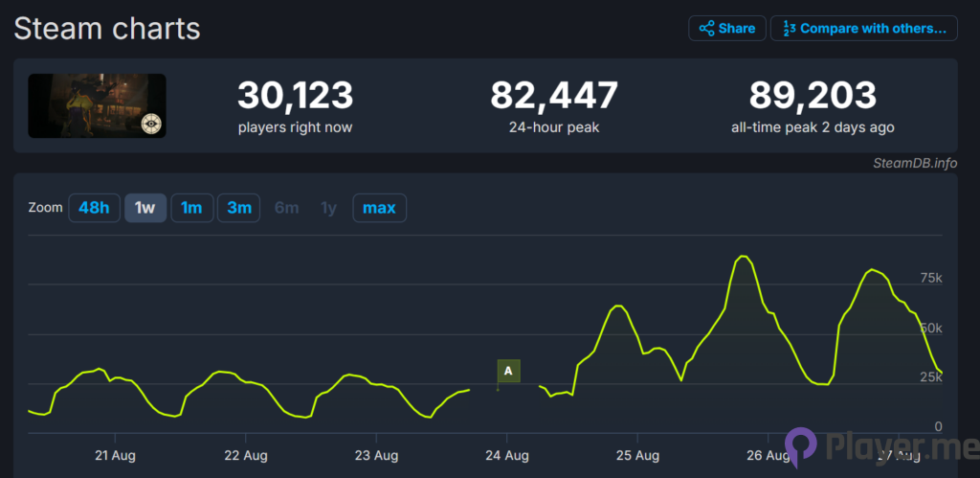Show the max zoom range
This screenshot has width=980, height=478.
click(379, 208)
